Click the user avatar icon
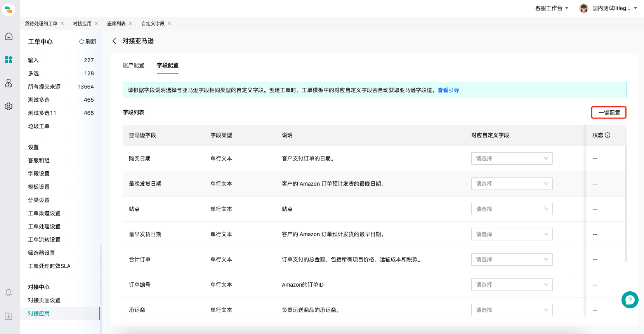The width and height of the screenshot is (644, 334). click(x=583, y=8)
